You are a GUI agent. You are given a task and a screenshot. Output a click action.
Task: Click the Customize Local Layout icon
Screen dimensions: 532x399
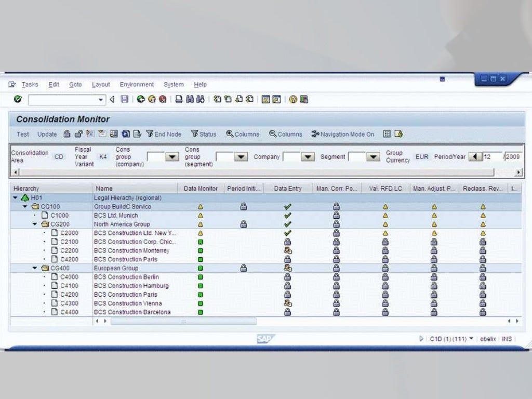(x=304, y=99)
